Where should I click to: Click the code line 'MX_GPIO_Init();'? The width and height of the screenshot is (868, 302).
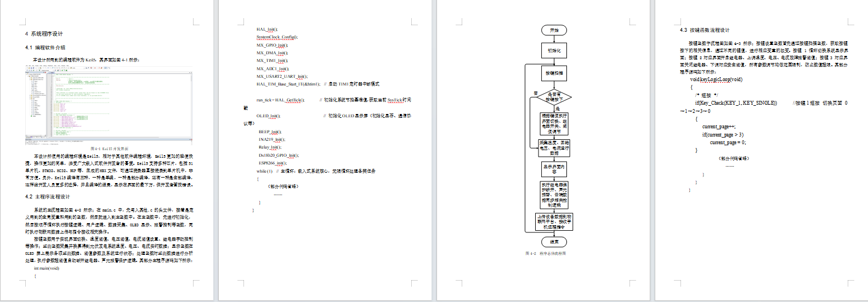pos(272,45)
